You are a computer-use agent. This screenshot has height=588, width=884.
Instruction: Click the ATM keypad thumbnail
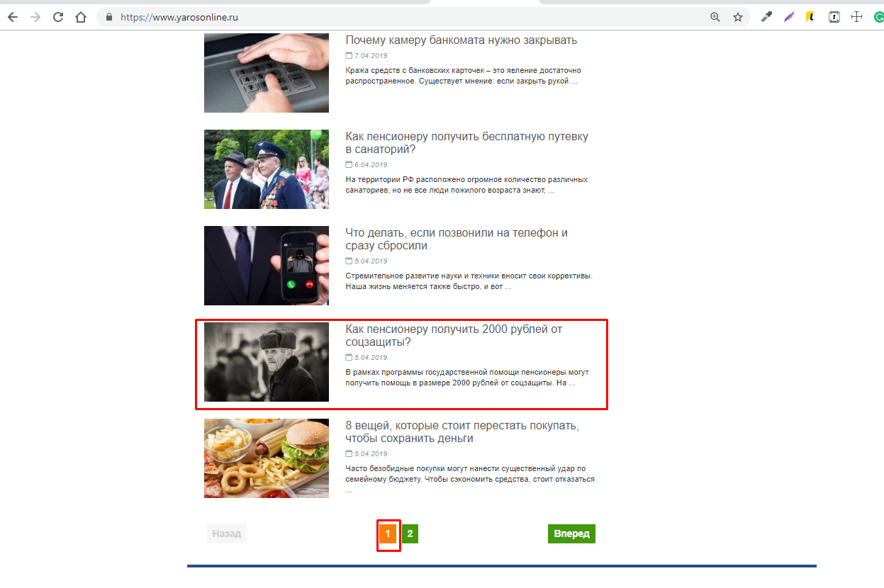[267, 73]
